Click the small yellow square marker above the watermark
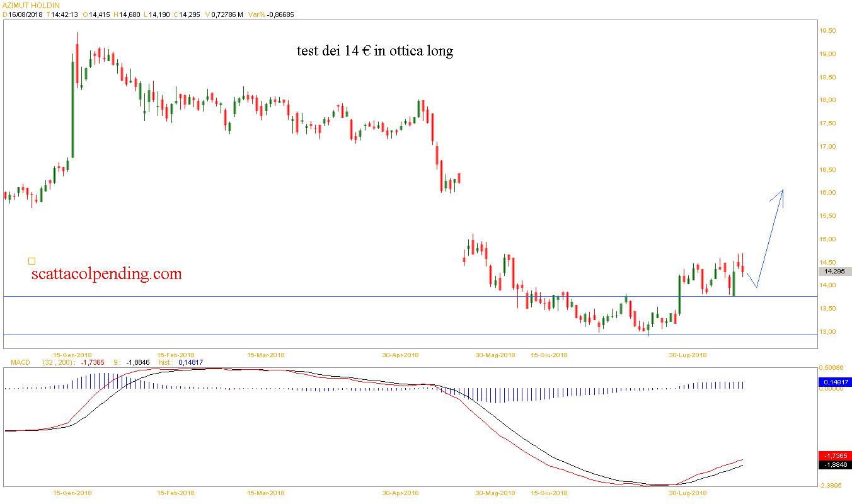 point(32,261)
